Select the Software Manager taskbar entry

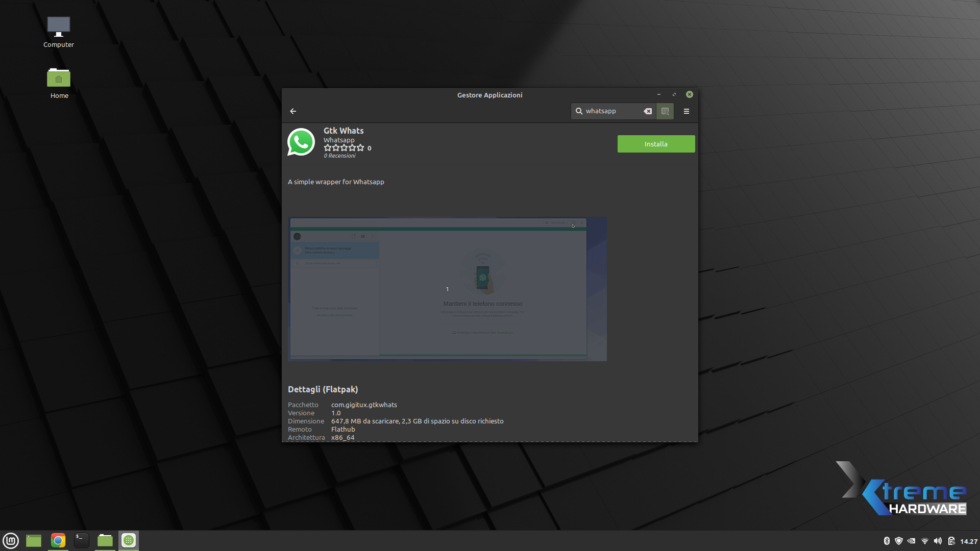pyautogui.click(x=129, y=540)
